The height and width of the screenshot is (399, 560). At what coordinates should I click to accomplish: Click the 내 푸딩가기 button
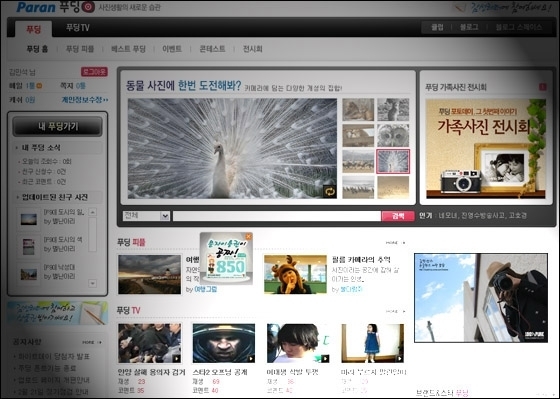point(58,126)
